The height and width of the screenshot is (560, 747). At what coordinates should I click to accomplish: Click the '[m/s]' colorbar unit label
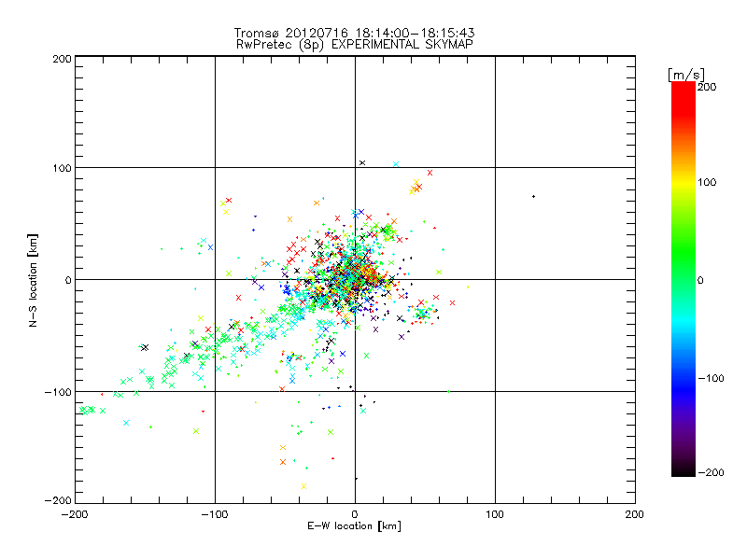click(x=686, y=75)
